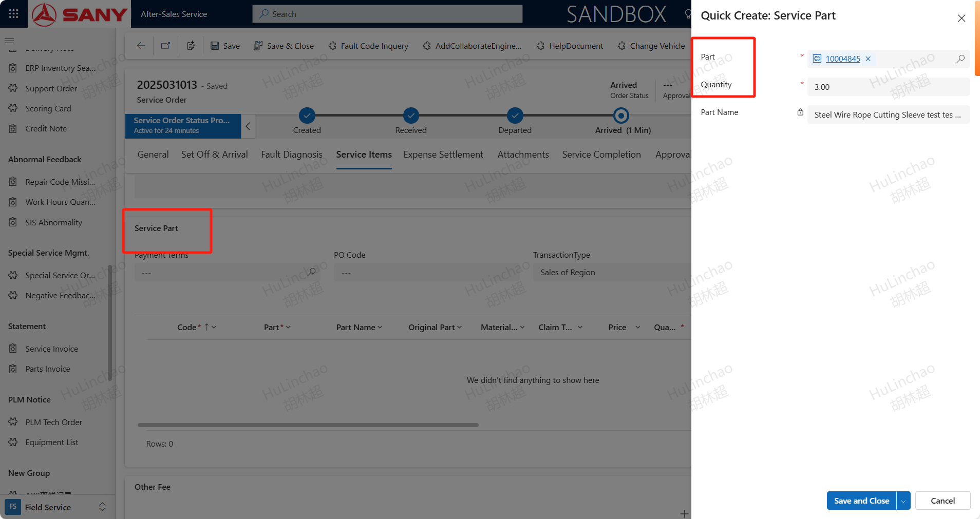The width and height of the screenshot is (980, 519).
Task: Click the document share icon in toolbar
Action: click(x=191, y=46)
